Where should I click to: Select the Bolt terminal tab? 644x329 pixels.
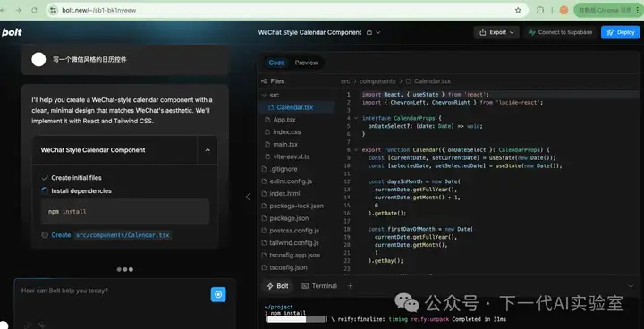(x=277, y=286)
